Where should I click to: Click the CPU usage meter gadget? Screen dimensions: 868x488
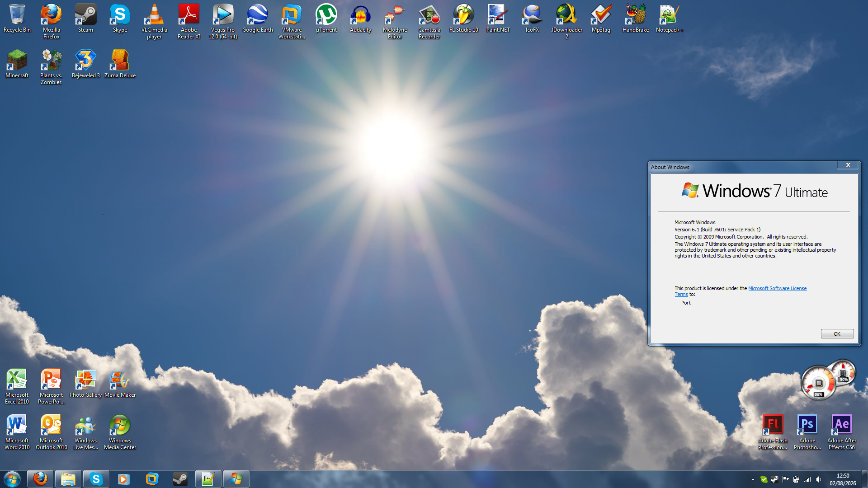click(x=818, y=383)
